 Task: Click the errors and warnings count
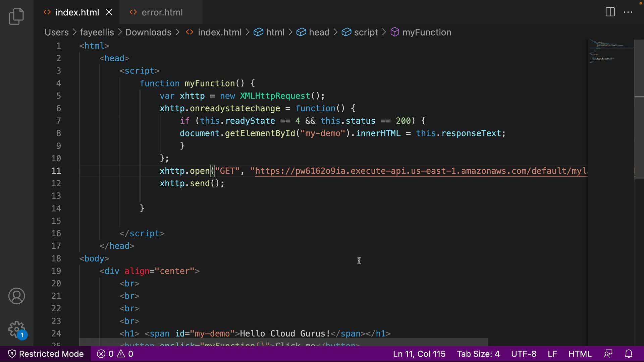(x=115, y=354)
